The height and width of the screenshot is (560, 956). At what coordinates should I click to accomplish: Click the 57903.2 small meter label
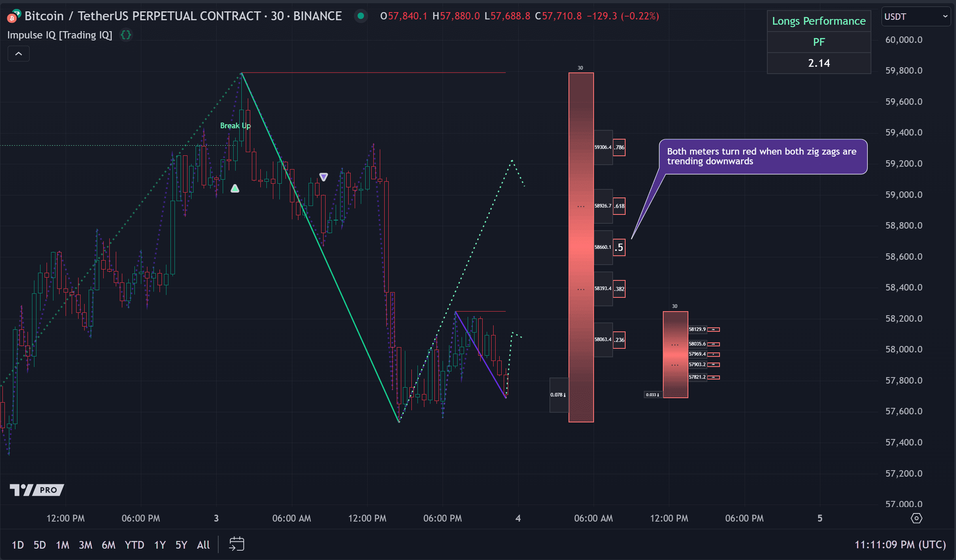697,365
